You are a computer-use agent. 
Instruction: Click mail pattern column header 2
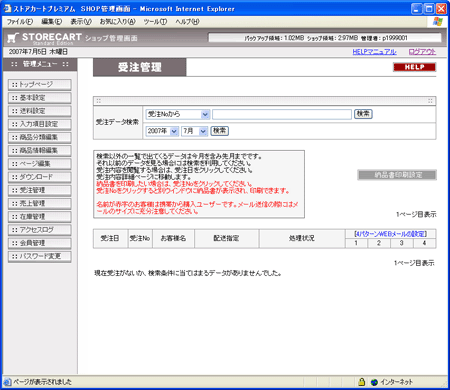379,243
